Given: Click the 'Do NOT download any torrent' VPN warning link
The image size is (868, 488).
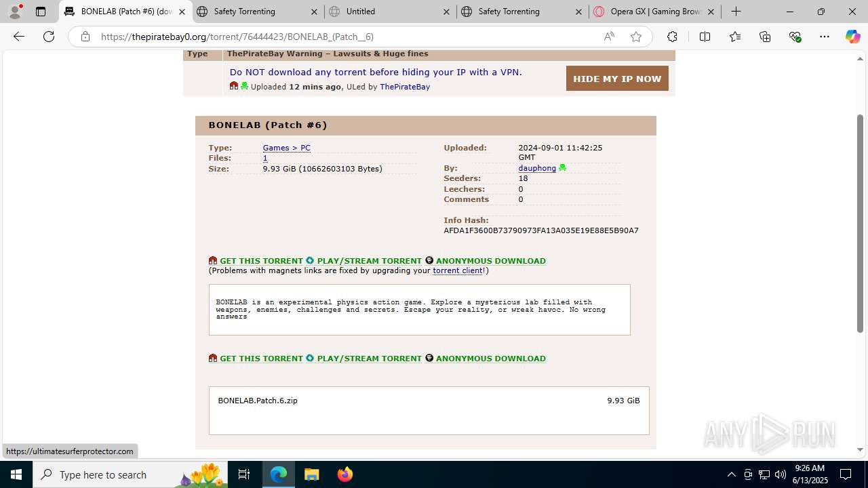Looking at the screenshot, I should pyautogui.click(x=376, y=72).
